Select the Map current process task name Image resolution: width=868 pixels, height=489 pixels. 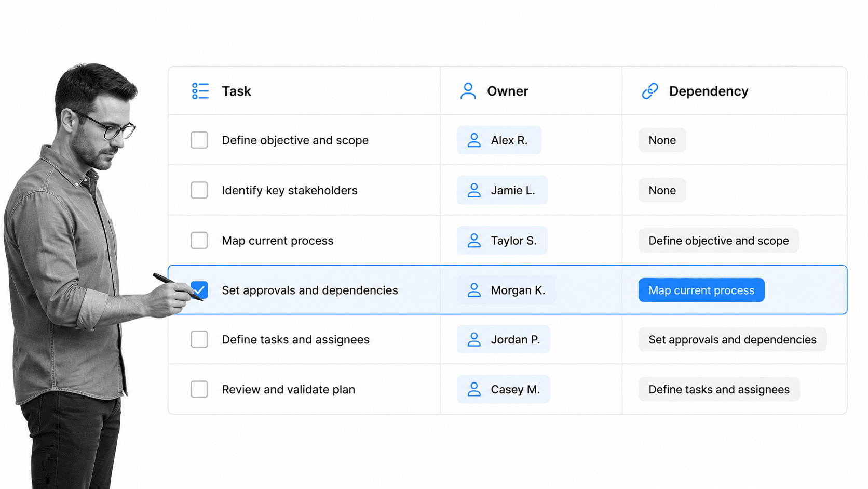tap(278, 241)
